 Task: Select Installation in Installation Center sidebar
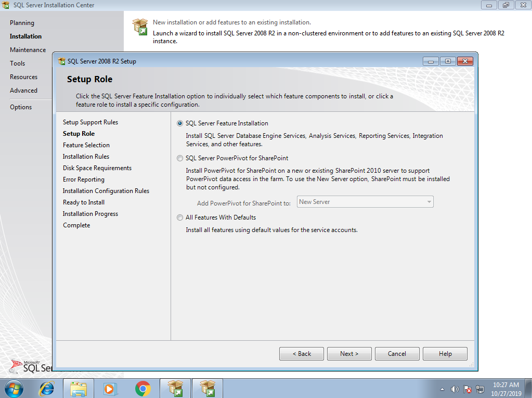tap(26, 36)
